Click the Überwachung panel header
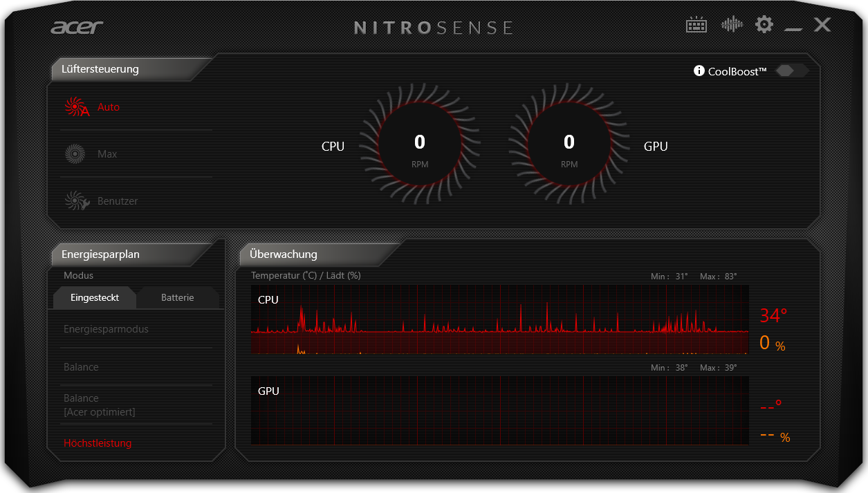Image resolution: width=868 pixels, height=493 pixels. (318, 254)
